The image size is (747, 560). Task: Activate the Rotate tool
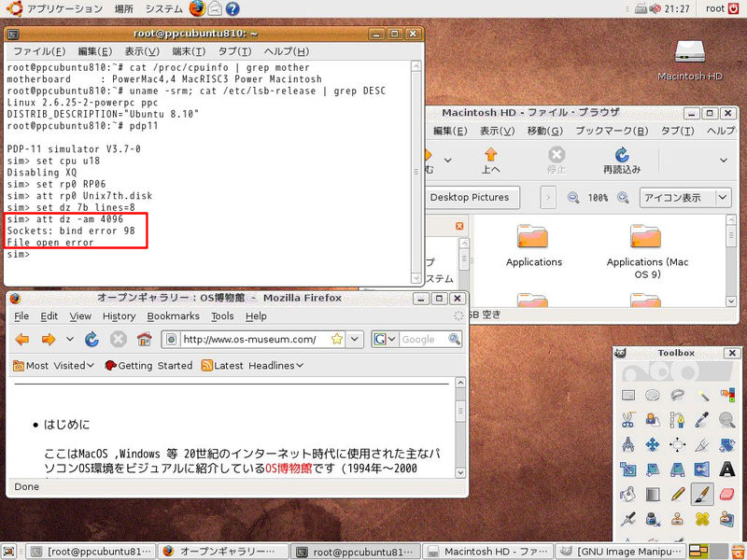(727, 445)
